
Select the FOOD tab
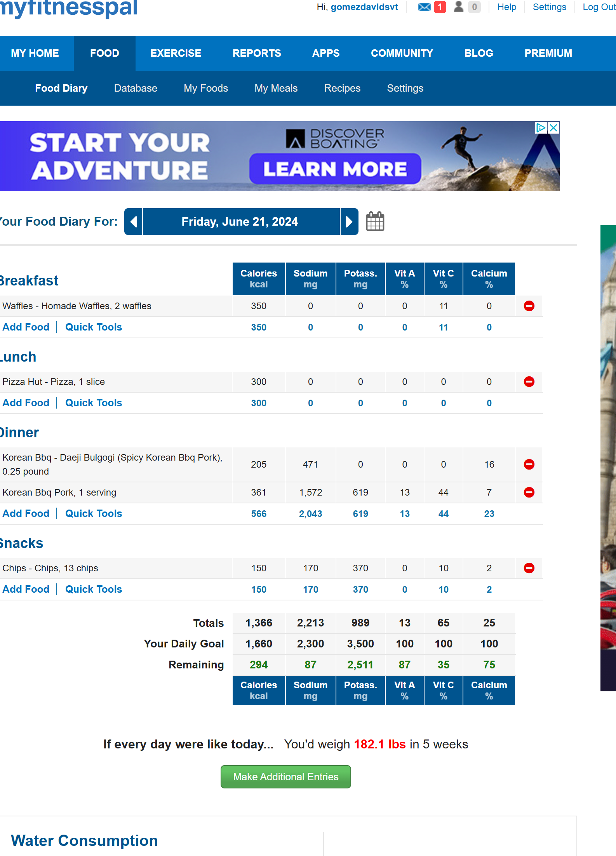104,53
